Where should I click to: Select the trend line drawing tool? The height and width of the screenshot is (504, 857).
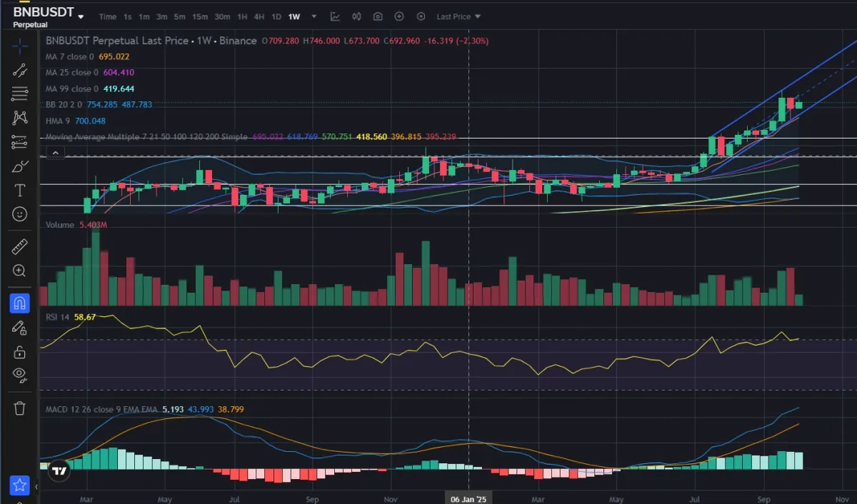pos(20,70)
